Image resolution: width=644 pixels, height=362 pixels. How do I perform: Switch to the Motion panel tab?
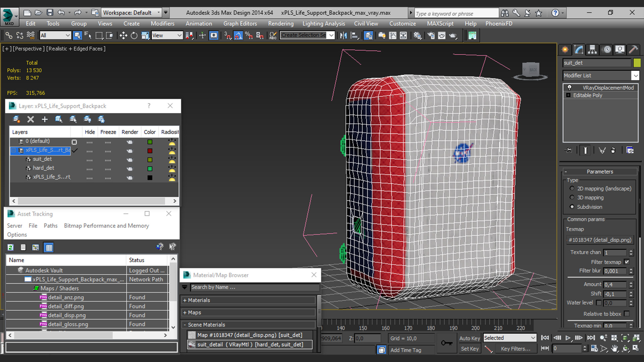tap(606, 50)
